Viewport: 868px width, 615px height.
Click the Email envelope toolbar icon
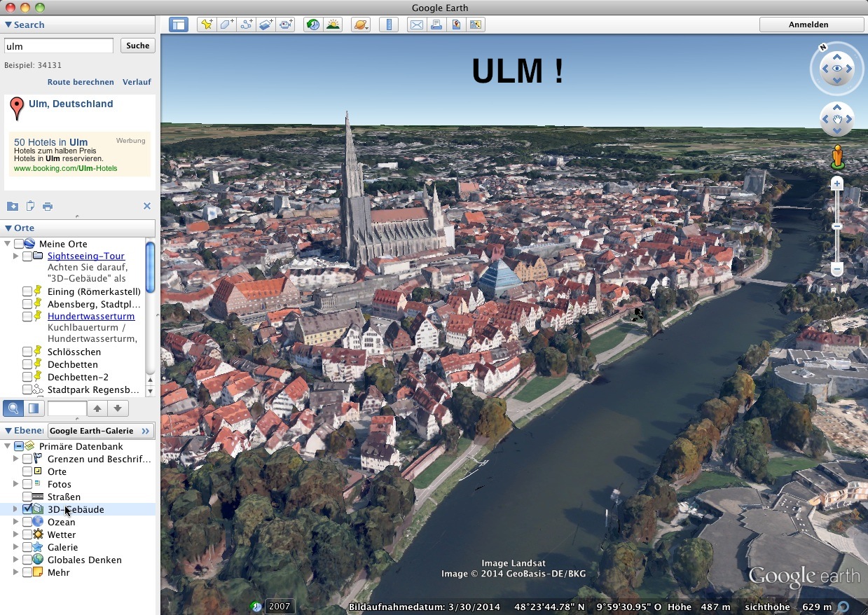(417, 25)
